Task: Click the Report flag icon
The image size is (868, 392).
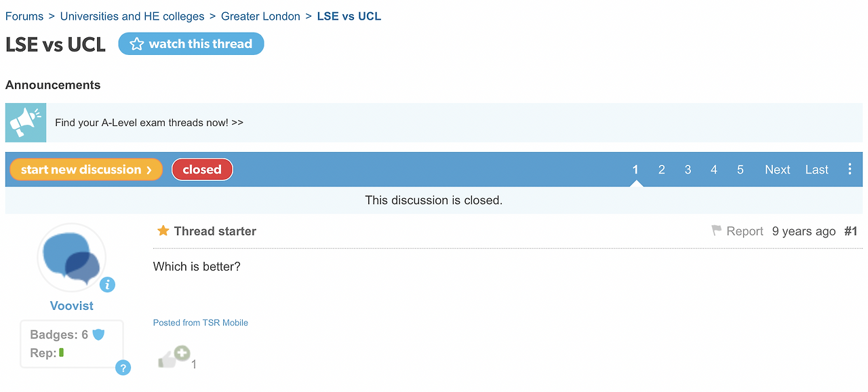Action: click(x=717, y=231)
